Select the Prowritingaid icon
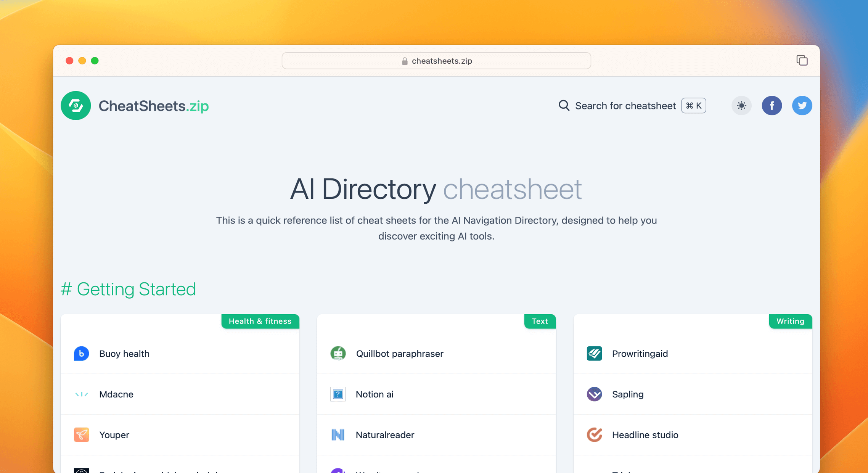The image size is (868, 473). (594, 354)
